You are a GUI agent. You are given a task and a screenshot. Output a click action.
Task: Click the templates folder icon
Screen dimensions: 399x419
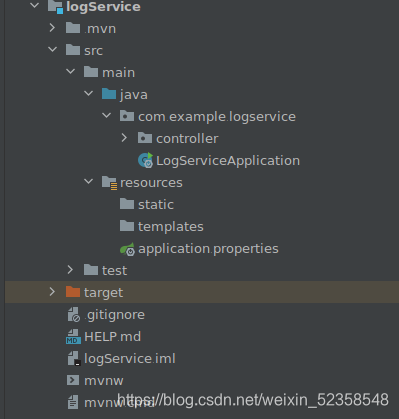pos(127,226)
